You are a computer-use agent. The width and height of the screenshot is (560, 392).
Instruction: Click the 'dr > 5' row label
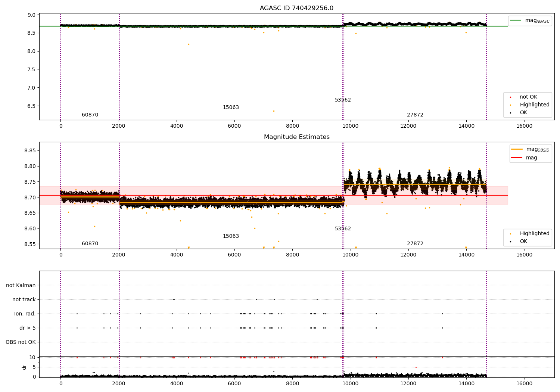[28, 328]
